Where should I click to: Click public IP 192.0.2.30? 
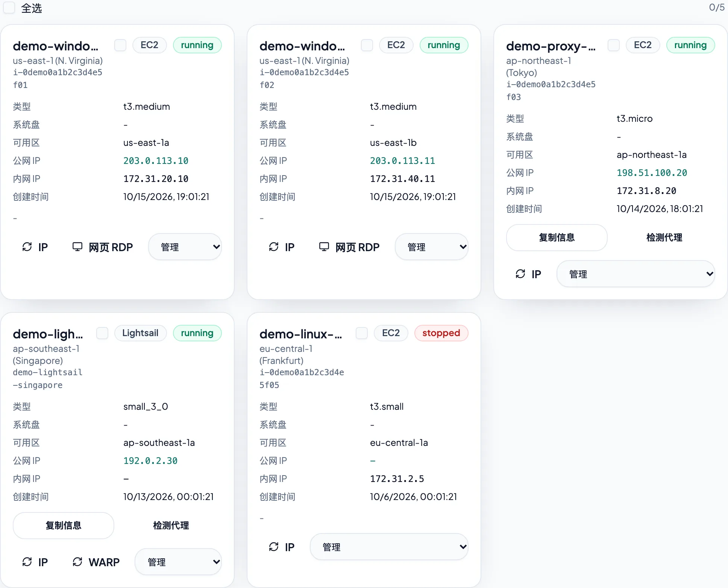point(150,461)
